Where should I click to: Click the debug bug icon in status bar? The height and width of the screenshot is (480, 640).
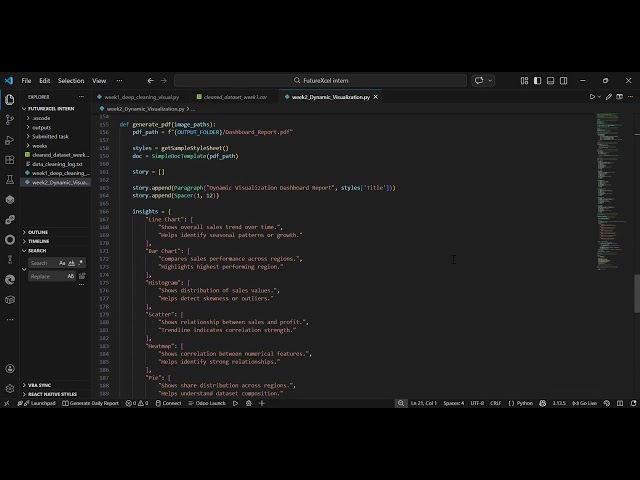[249, 403]
